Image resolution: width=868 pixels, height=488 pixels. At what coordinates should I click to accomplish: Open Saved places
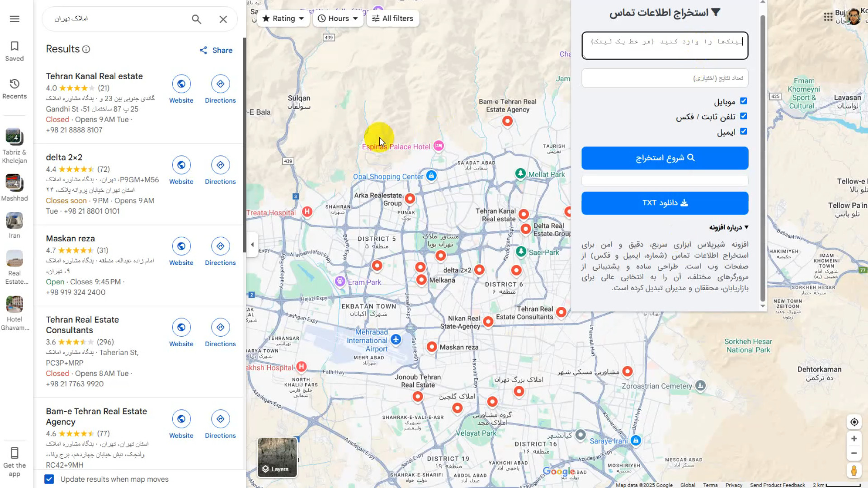coord(14,51)
